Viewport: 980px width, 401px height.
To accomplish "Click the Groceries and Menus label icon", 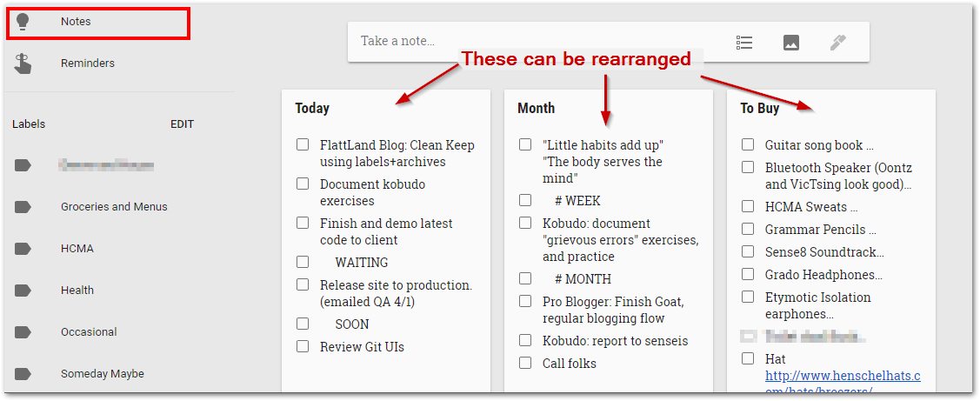I will point(23,207).
